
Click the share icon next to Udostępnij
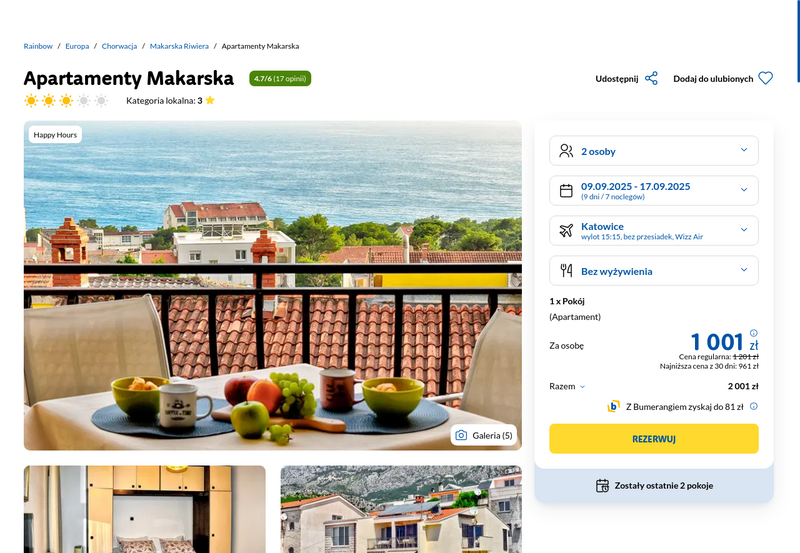click(651, 79)
